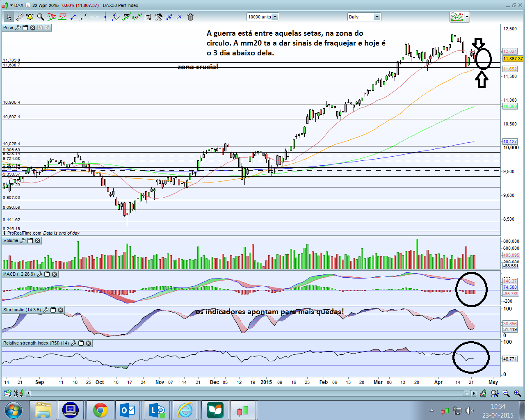Select the horizontal line drawing tool
This screenshot has width=525, height=420.
click(x=94, y=17)
